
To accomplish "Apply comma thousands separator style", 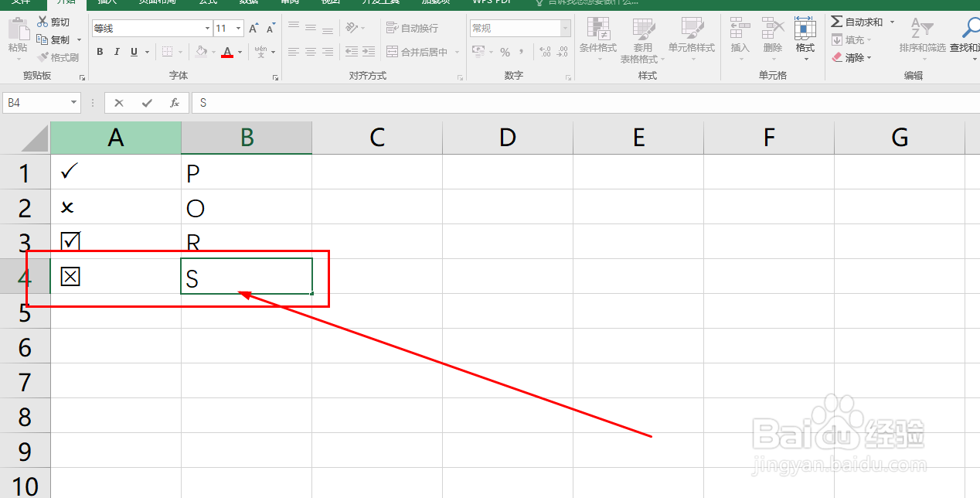I will coord(522,52).
